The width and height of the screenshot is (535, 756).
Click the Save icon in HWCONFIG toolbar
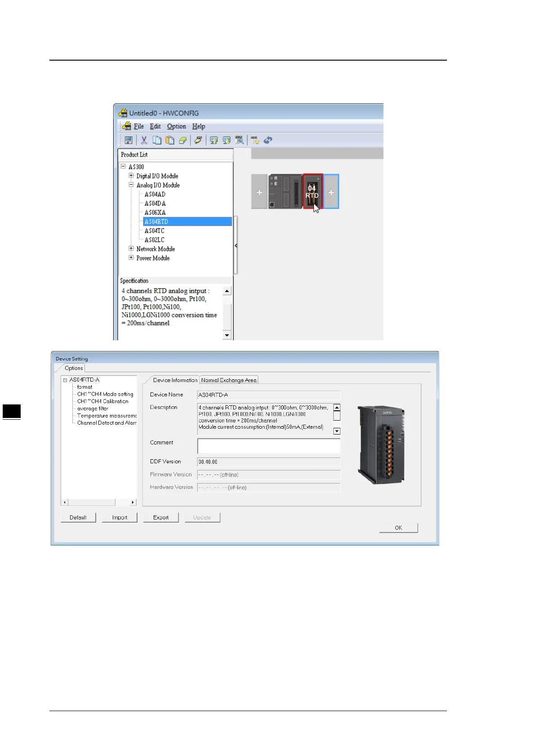[128, 140]
